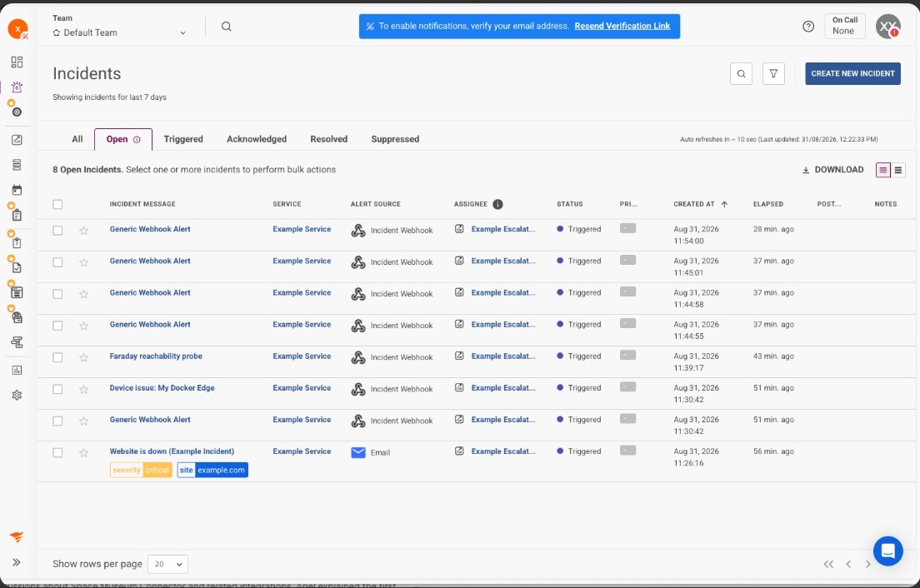Click the site example.com tag

point(212,471)
